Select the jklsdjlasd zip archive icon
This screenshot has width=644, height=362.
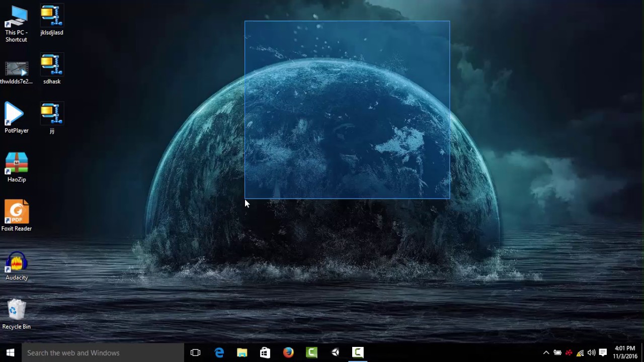coord(52,21)
